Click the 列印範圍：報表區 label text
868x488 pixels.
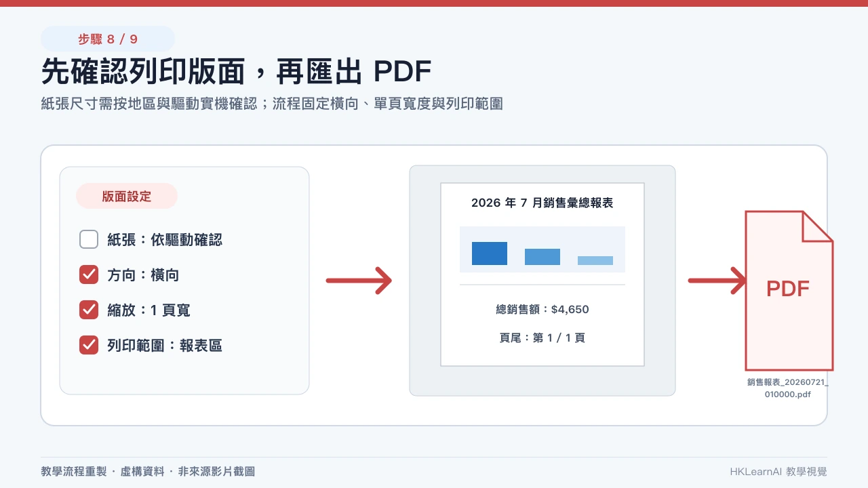[165, 345]
